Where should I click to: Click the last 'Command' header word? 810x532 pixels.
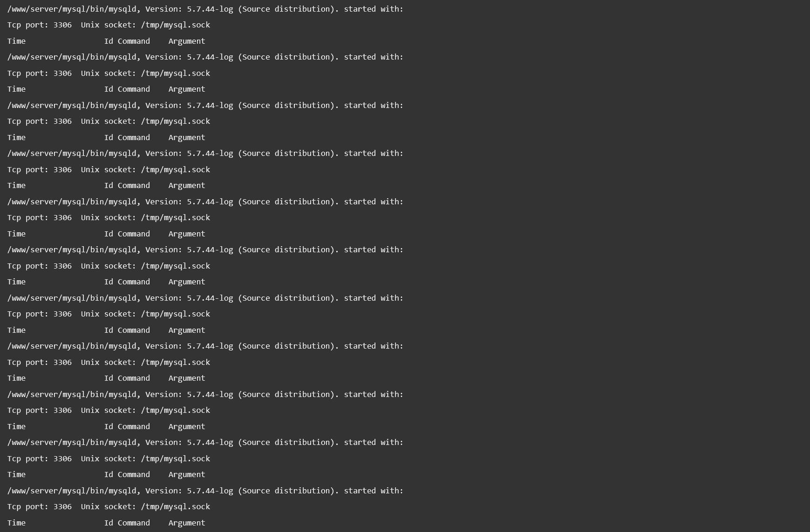coord(134,523)
